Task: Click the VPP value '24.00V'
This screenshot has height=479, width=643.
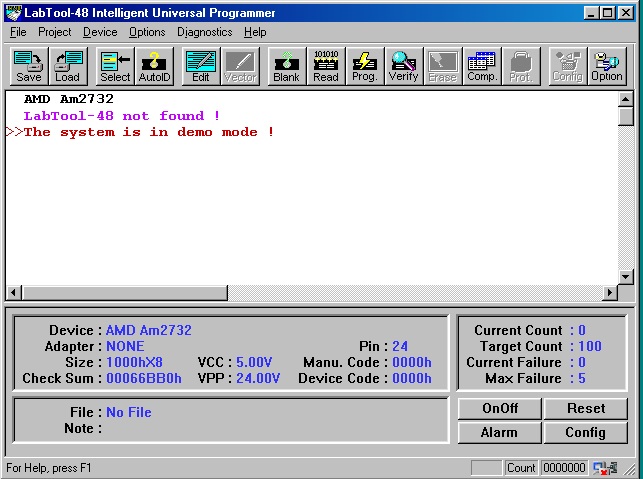Action: point(258,378)
